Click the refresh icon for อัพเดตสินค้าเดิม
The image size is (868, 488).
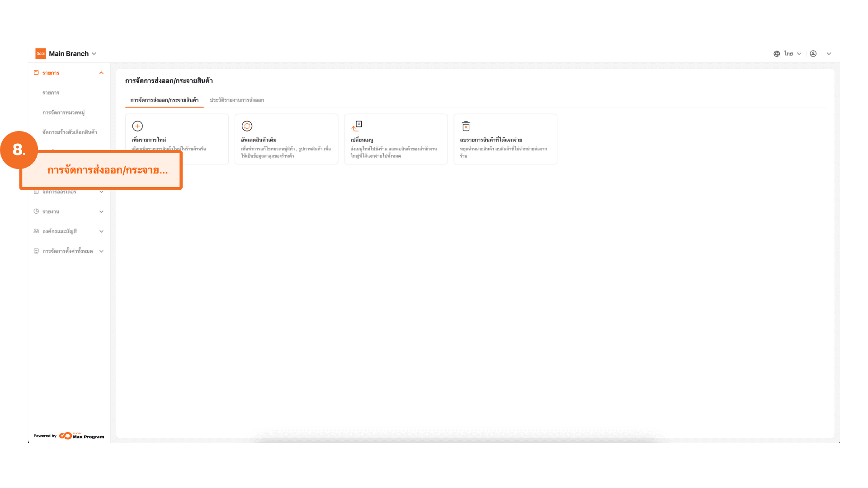[247, 126]
